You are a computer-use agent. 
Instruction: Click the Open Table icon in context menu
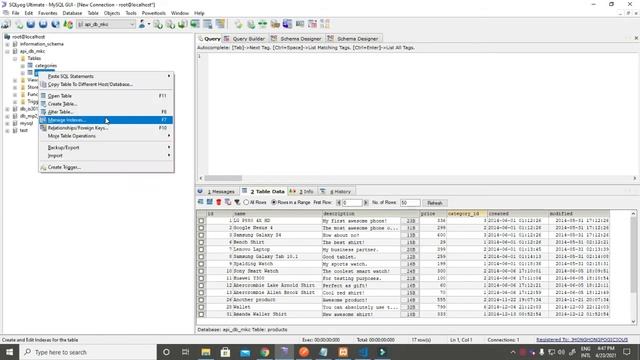click(x=43, y=96)
